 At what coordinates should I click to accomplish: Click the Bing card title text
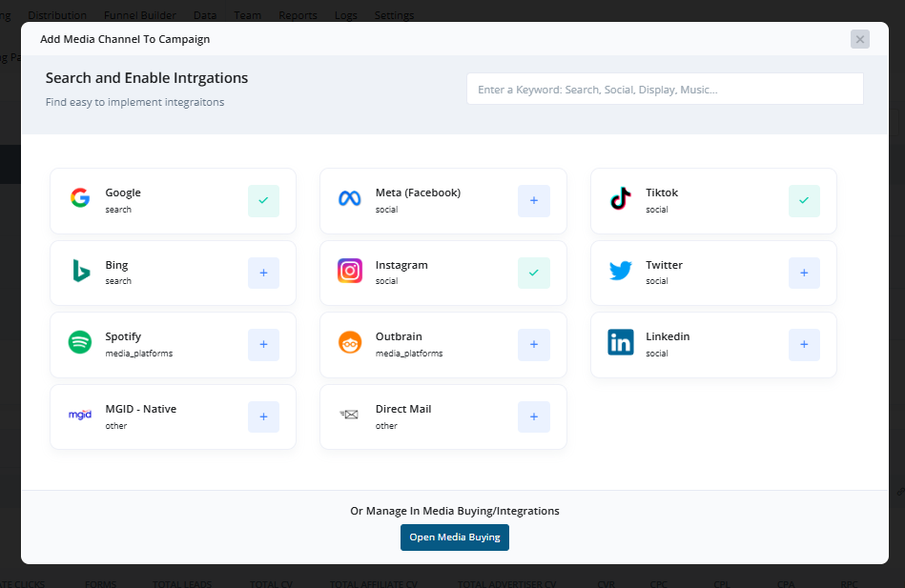coord(116,265)
